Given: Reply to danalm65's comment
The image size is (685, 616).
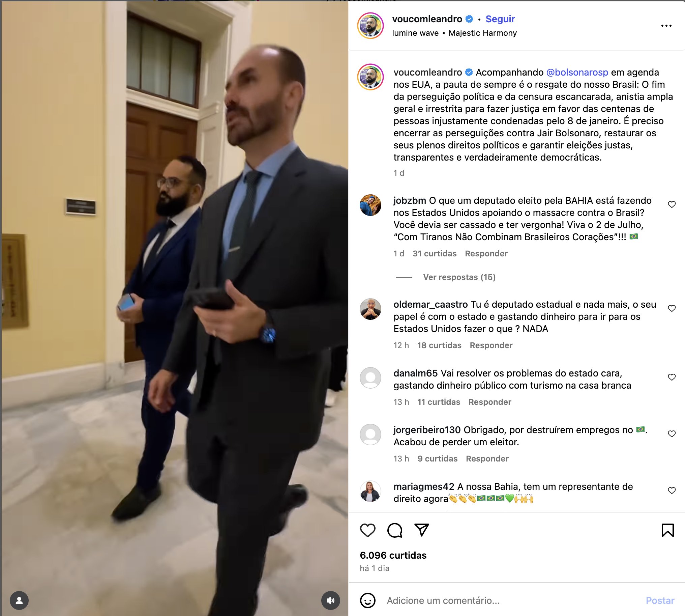Looking at the screenshot, I should point(489,402).
